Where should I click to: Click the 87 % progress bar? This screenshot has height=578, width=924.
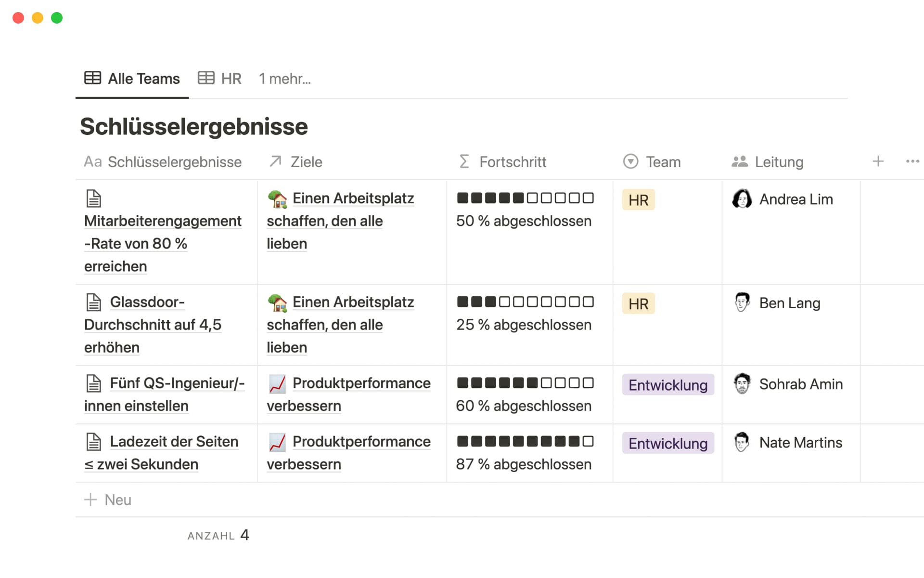[x=525, y=441]
